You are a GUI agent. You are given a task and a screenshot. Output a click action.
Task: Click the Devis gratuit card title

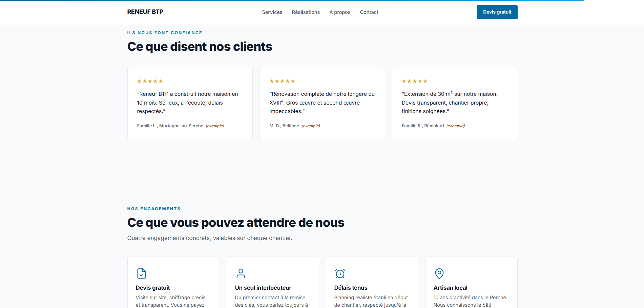pyautogui.click(x=153, y=288)
